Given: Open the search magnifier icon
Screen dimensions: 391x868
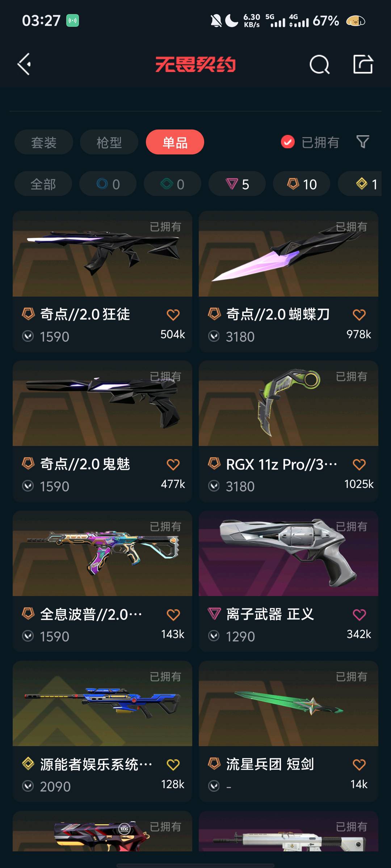Looking at the screenshot, I should click(x=320, y=64).
